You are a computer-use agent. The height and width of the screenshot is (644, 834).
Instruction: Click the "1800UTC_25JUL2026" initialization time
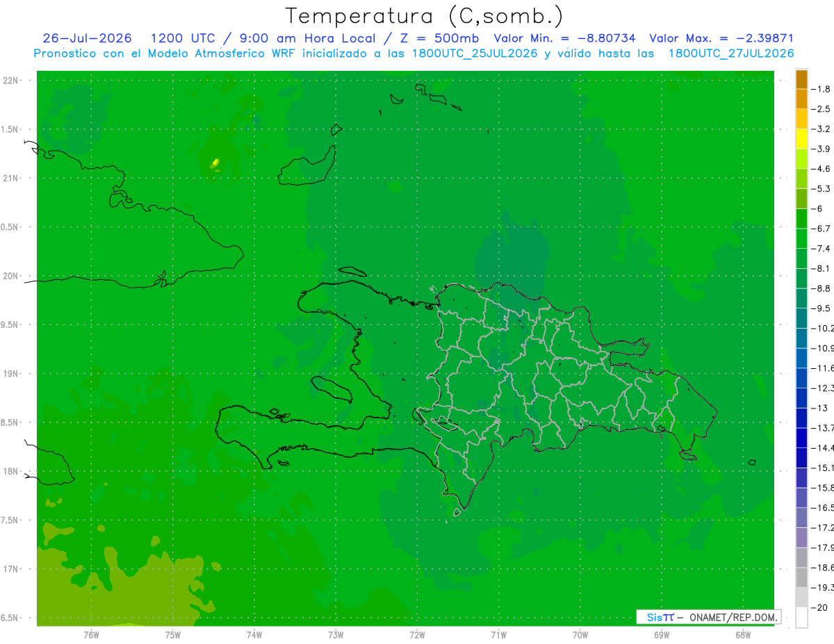point(475,53)
